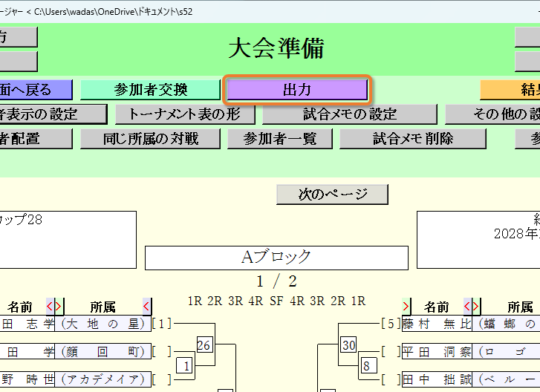Image resolution: width=540 pixels, height=392 pixels.
Task: Click the tournament name box ップ28
Action: [67, 240]
